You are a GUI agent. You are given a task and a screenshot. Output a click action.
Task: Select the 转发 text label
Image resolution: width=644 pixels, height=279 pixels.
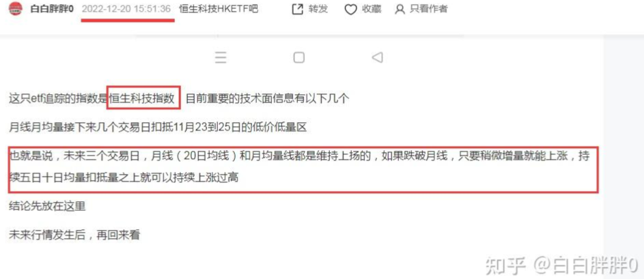[318, 9]
